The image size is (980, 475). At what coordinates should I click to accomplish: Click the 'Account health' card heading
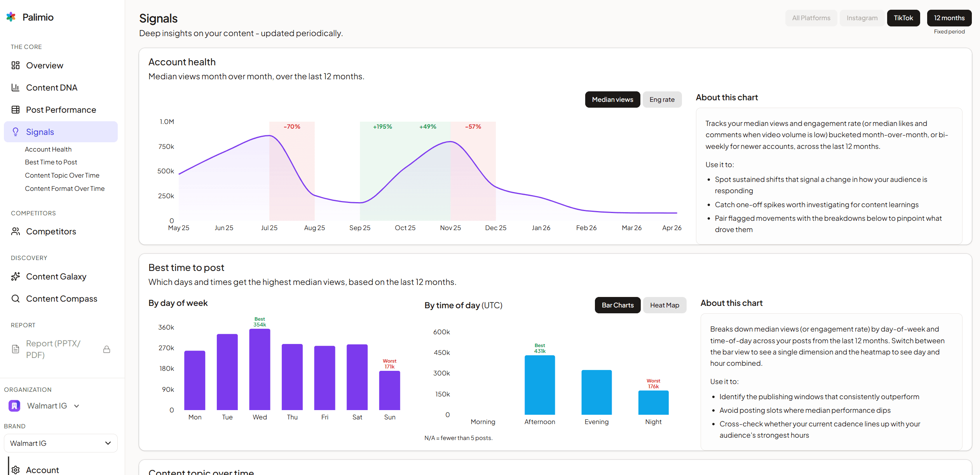[x=182, y=62]
